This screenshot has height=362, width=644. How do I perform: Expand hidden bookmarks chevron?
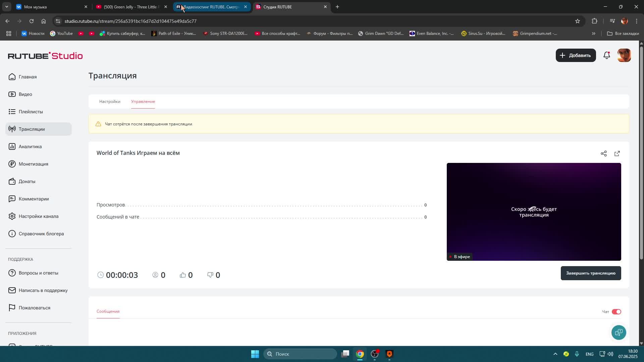click(593, 34)
